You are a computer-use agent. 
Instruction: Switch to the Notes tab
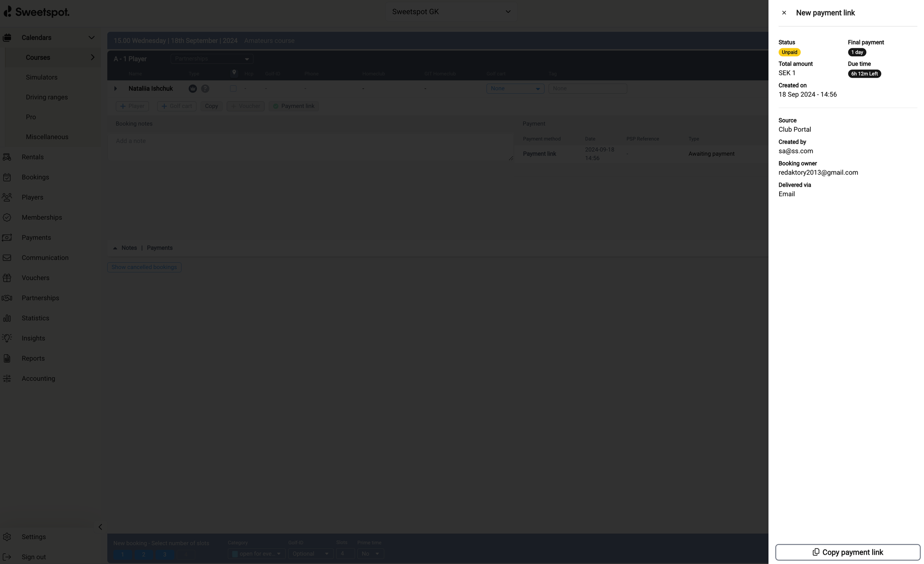[x=129, y=248]
